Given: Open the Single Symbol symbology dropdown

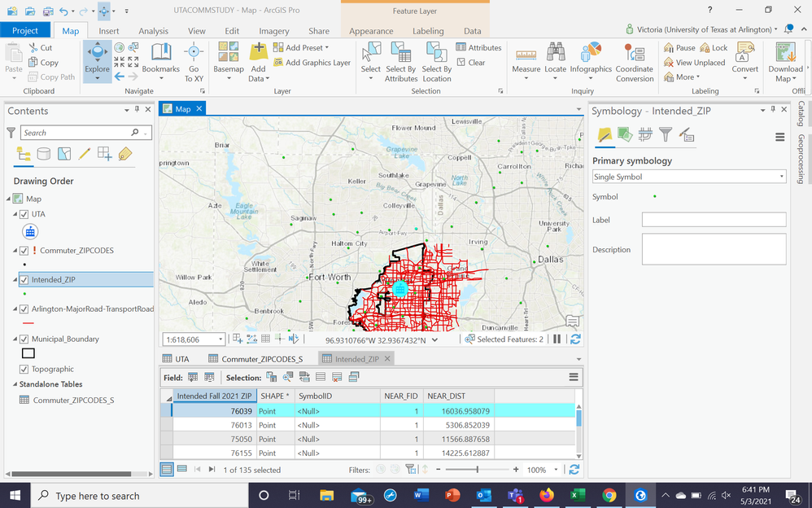Looking at the screenshot, I should (x=688, y=177).
